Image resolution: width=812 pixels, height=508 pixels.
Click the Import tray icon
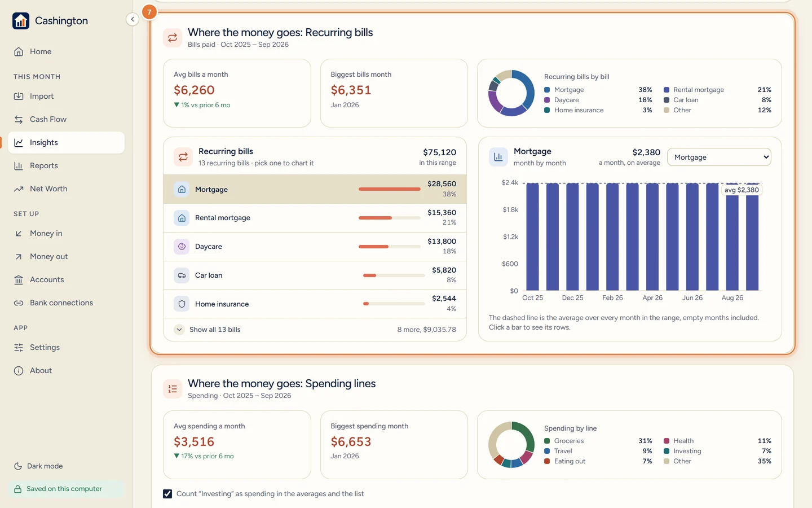19,97
